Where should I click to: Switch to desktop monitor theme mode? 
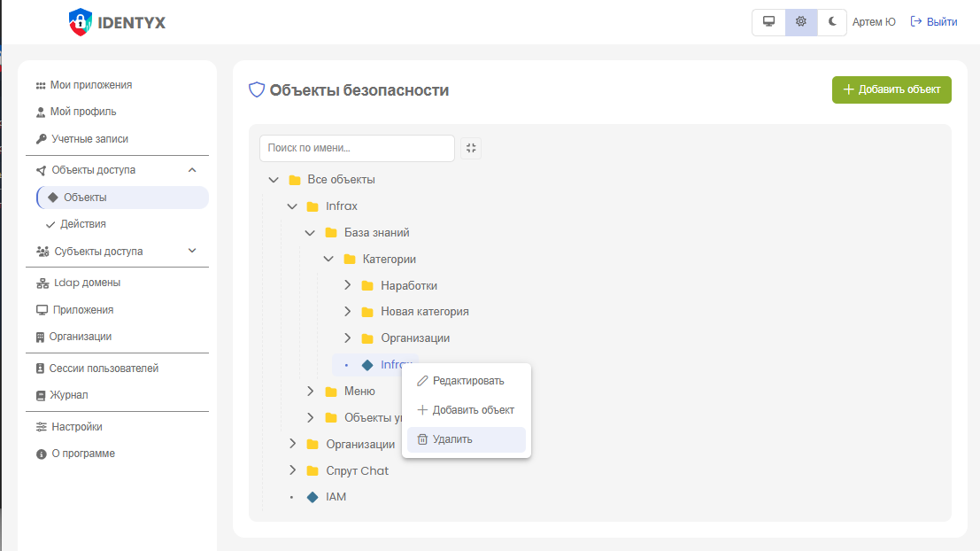[x=768, y=22]
